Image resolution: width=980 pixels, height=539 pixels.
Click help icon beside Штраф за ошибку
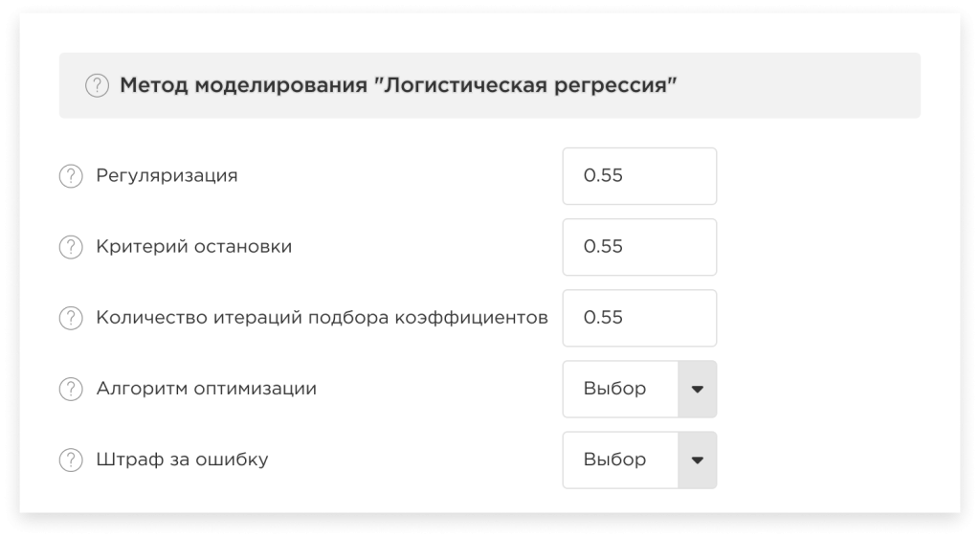(71, 460)
